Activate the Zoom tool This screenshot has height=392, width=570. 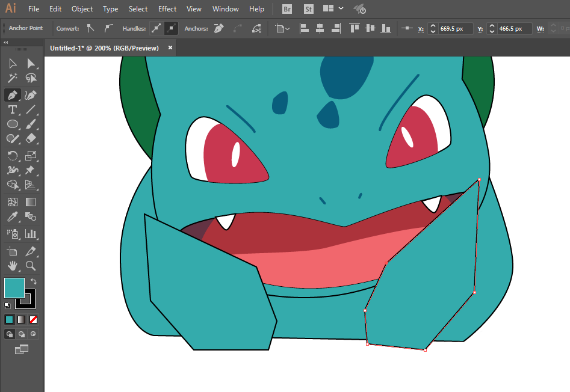tap(31, 265)
